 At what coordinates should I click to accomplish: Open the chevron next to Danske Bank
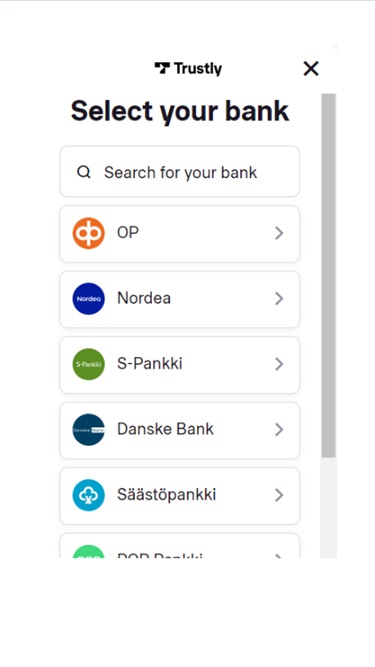pyautogui.click(x=279, y=430)
